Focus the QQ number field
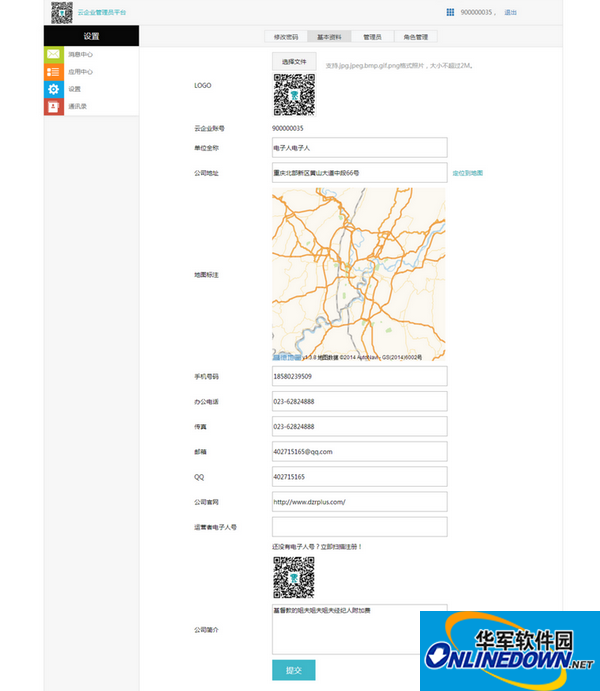Image resolution: width=600 pixels, height=691 pixels. pyautogui.click(x=359, y=477)
